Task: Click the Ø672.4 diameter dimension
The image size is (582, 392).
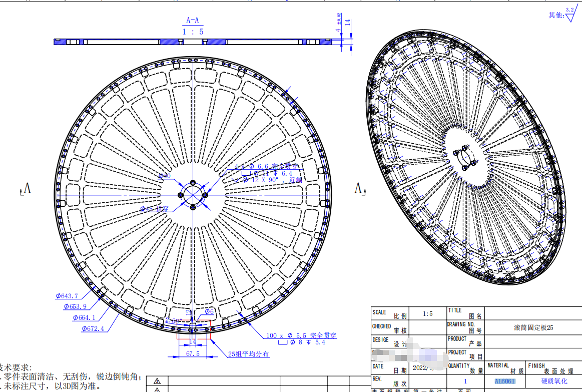Action: [92, 329]
